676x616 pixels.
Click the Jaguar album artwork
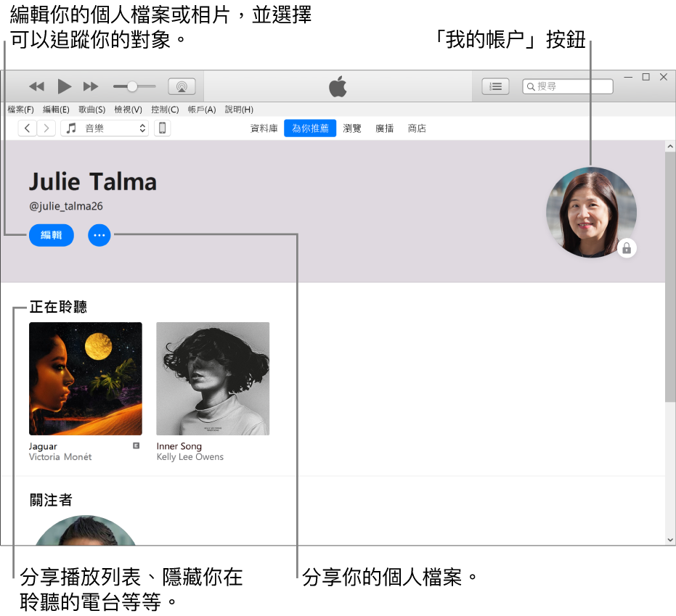[85, 378]
